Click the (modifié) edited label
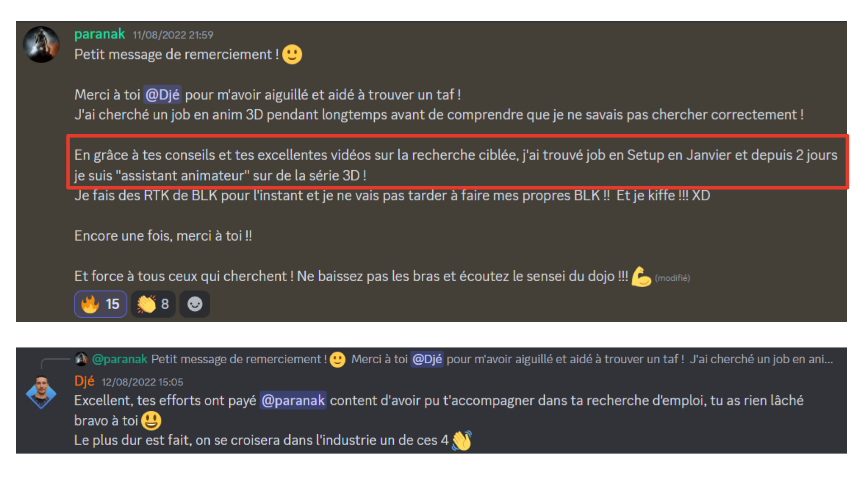The width and height of the screenshot is (868, 488). click(672, 278)
